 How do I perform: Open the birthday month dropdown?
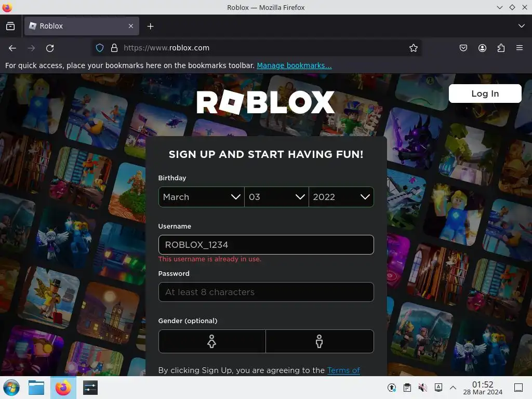point(201,197)
